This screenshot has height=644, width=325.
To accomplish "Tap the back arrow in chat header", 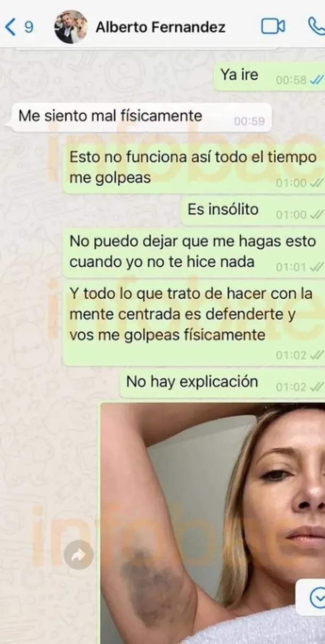I will 10,27.
